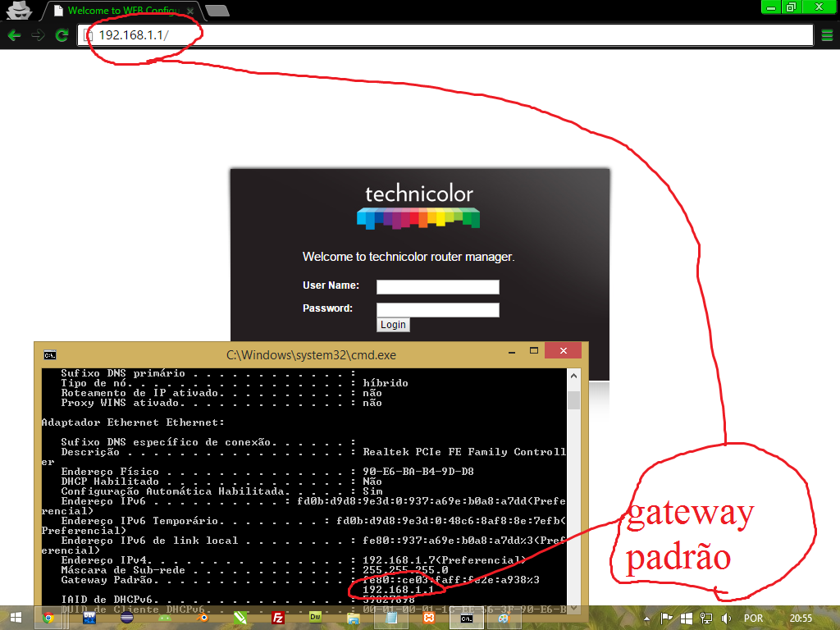Click the Password input field
The height and width of the screenshot is (630, 840).
[x=438, y=309]
